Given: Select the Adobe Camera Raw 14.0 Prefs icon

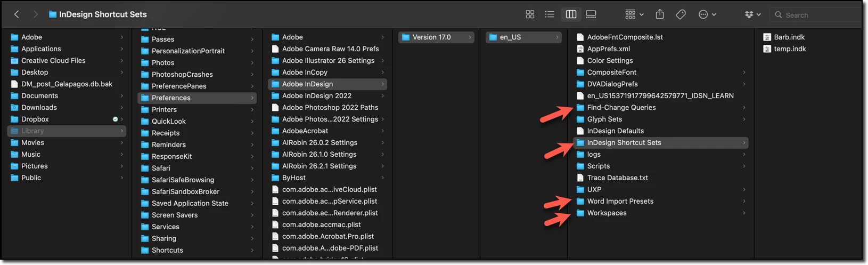Looking at the screenshot, I should click(x=275, y=49).
